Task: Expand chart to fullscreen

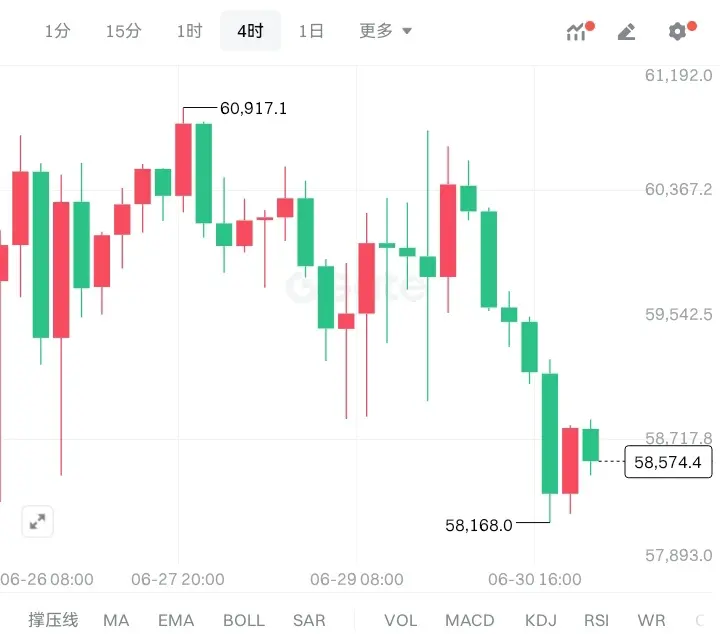Action: tap(37, 522)
